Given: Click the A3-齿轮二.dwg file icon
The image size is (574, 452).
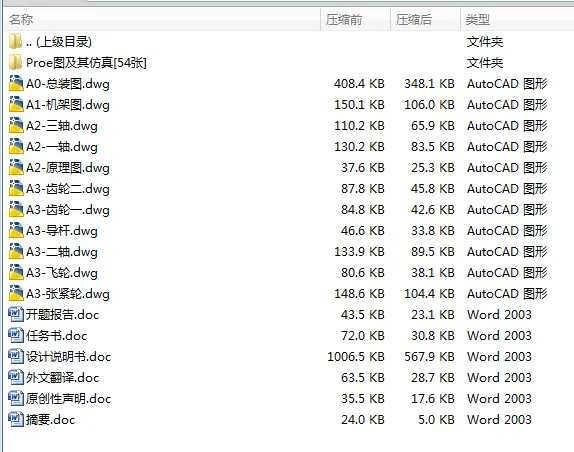Looking at the screenshot, I should pyautogui.click(x=16, y=188).
